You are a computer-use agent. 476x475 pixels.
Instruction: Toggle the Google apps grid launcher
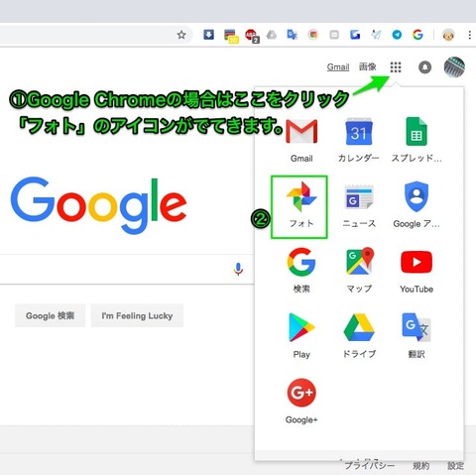(396, 67)
